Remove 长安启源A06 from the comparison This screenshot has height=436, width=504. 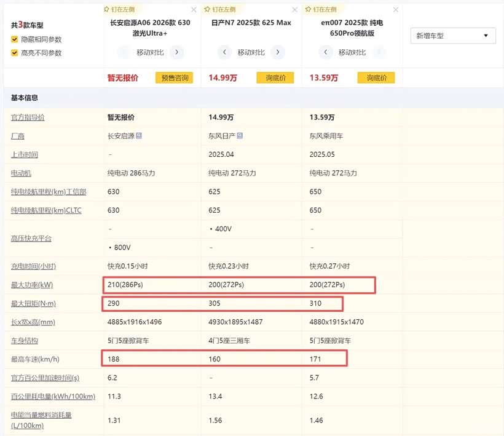tap(194, 10)
